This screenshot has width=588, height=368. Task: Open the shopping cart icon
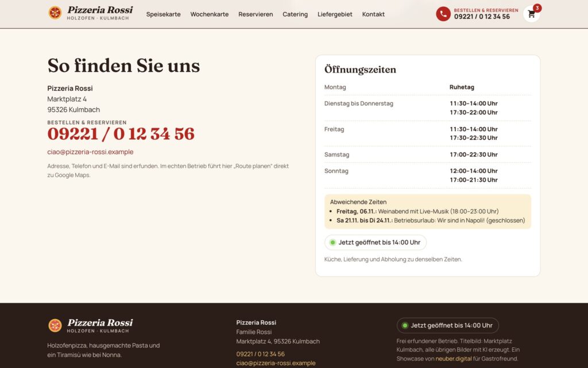click(x=531, y=14)
